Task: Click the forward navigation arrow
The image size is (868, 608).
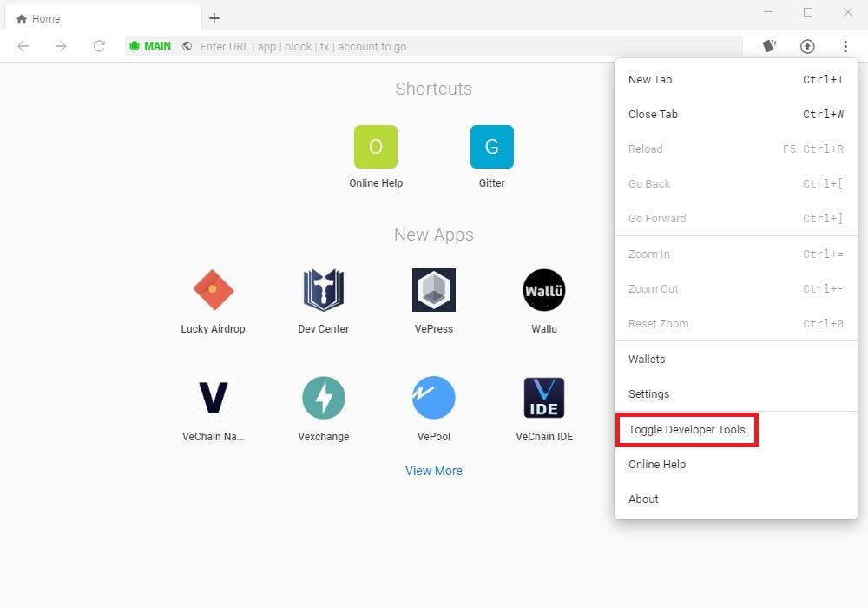Action: coord(61,46)
